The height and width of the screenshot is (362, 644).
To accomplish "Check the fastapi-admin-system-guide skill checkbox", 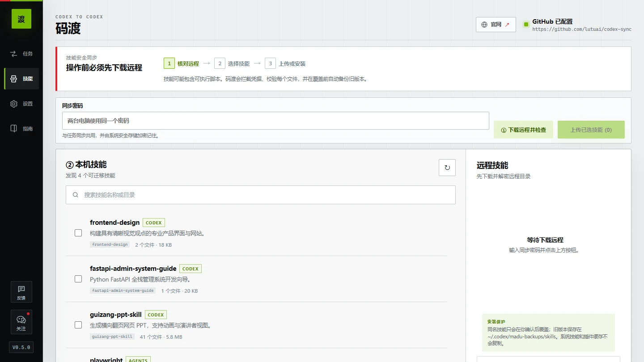I will tap(78, 279).
